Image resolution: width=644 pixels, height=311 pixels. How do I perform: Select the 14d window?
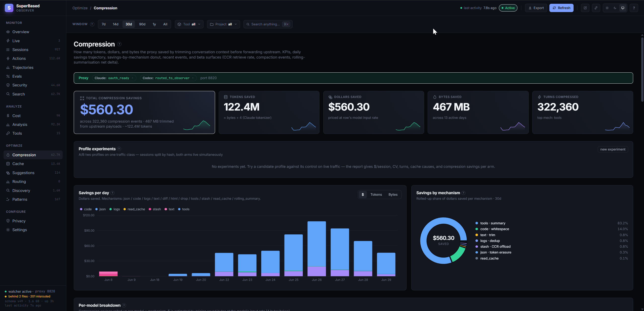coord(115,24)
